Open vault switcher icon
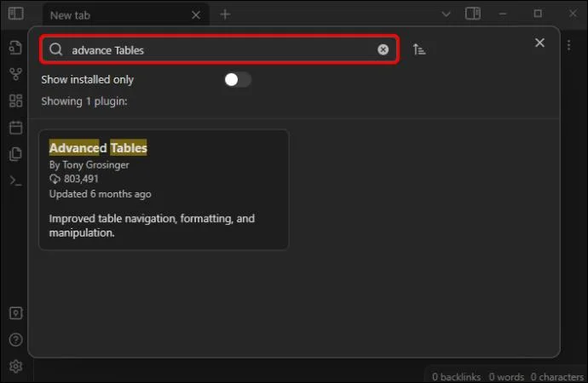Image resolution: width=588 pixels, height=383 pixels. pyautogui.click(x=15, y=313)
